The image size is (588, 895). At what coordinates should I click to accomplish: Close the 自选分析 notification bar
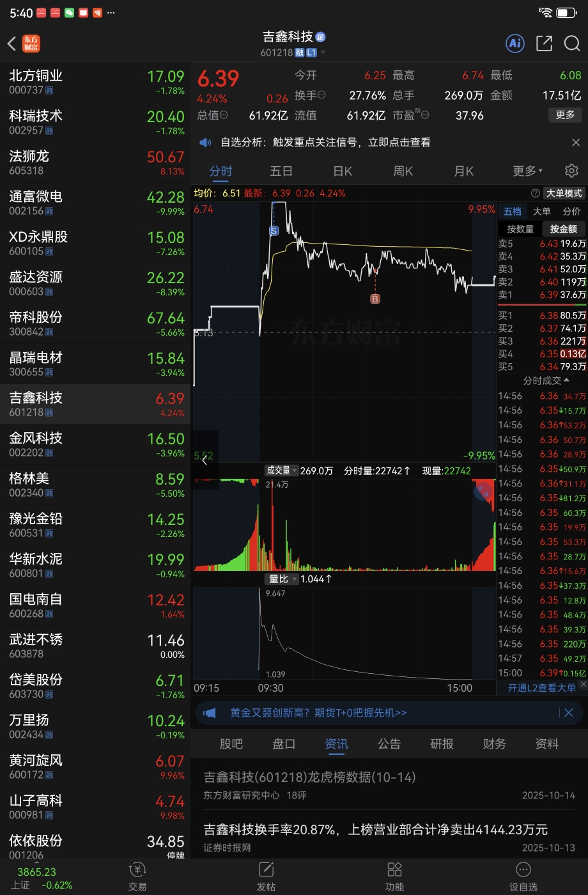[x=575, y=142]
